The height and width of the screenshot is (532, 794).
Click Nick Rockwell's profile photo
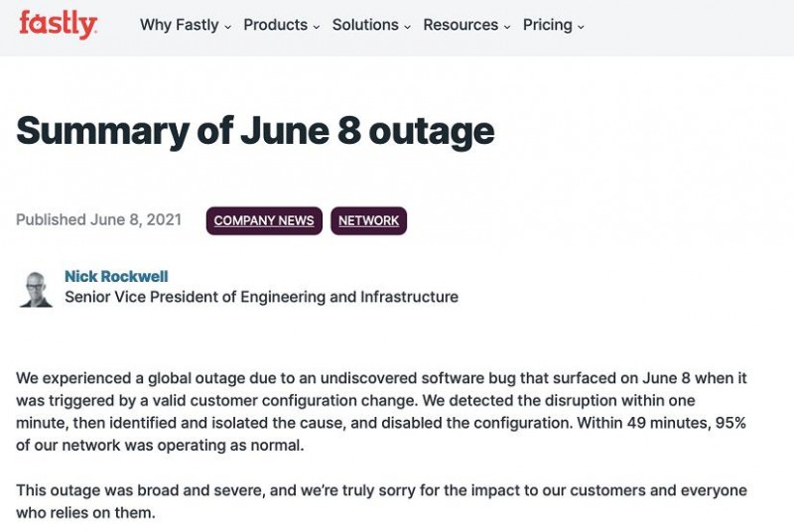point(36,290)
